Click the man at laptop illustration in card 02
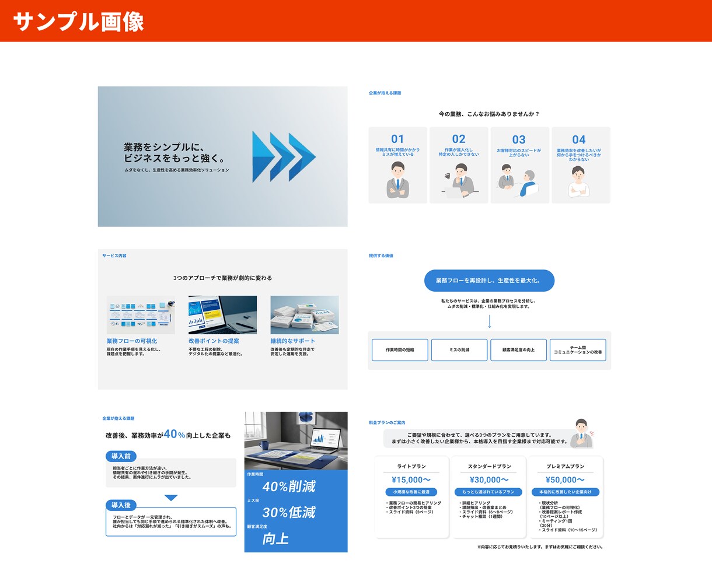 point(459,180)
